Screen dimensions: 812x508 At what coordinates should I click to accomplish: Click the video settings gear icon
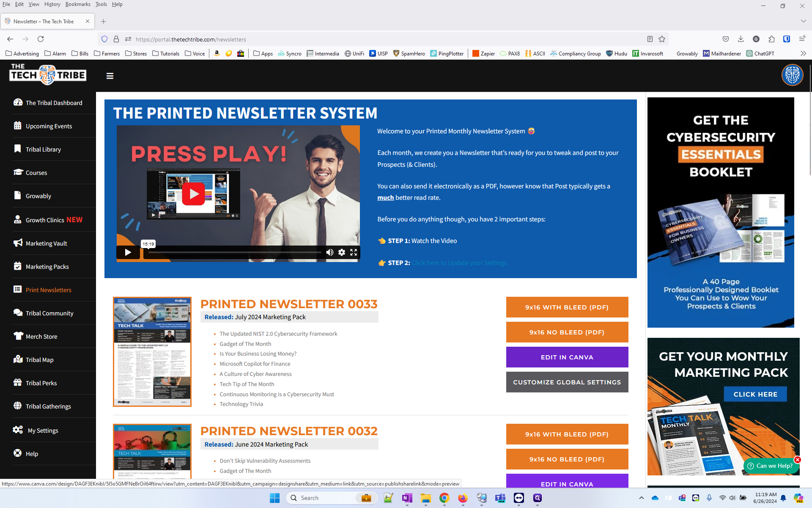[x=342, y=252]
